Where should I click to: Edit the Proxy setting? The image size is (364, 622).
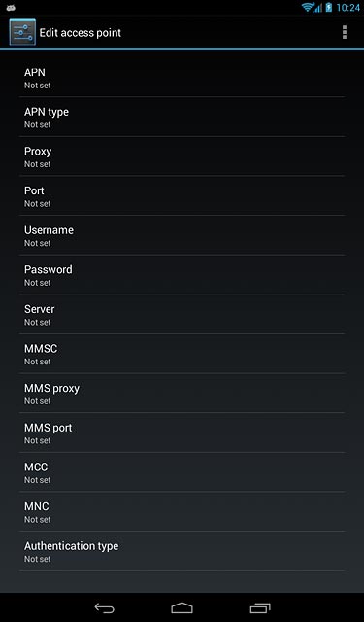[182, 156]
